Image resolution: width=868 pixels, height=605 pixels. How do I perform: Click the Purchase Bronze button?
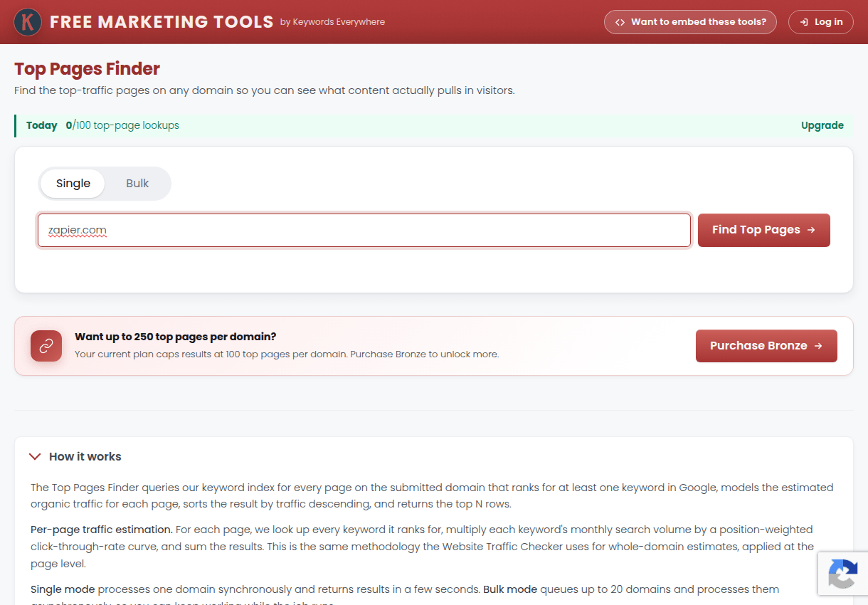[x=766, y=346]
